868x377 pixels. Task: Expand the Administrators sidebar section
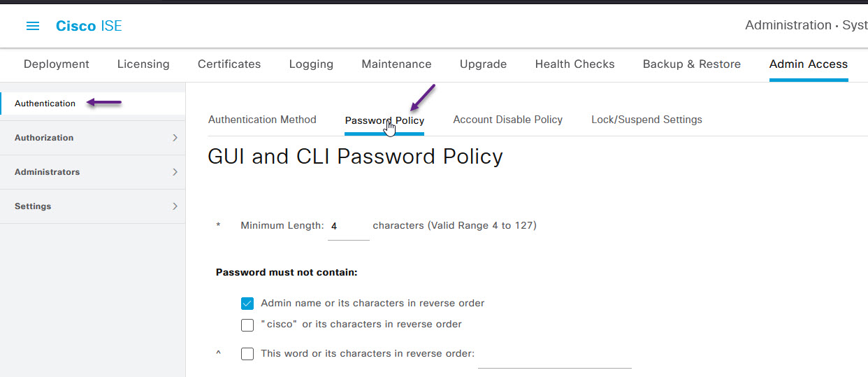tap(93, 172)
